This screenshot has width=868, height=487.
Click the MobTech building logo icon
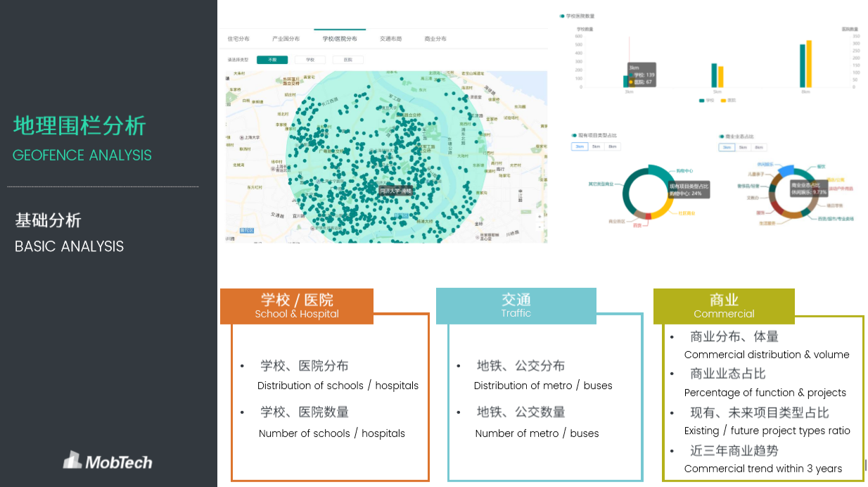tap(73, 460)
